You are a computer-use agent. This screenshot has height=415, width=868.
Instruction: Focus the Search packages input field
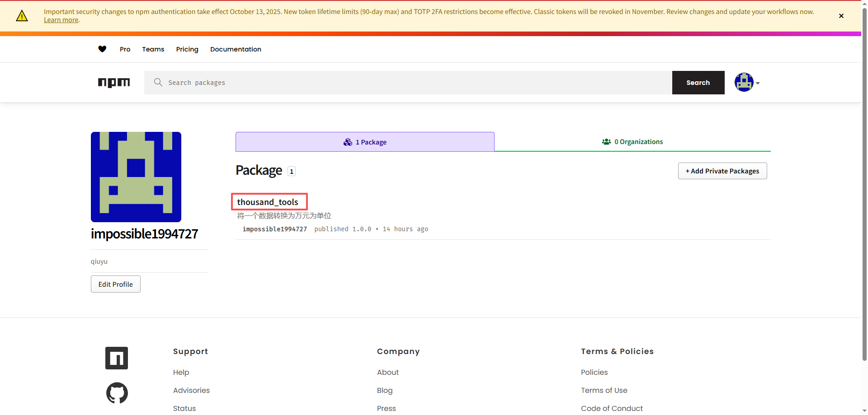click(x=408, y=83)
